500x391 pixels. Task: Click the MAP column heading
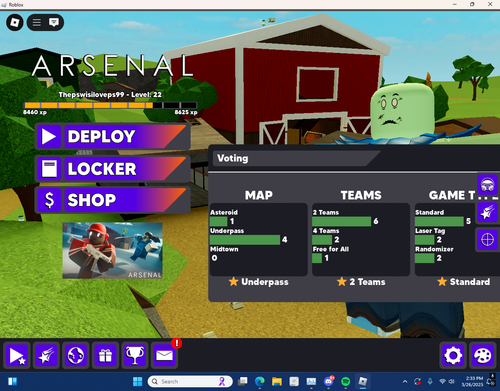(259, 195)
